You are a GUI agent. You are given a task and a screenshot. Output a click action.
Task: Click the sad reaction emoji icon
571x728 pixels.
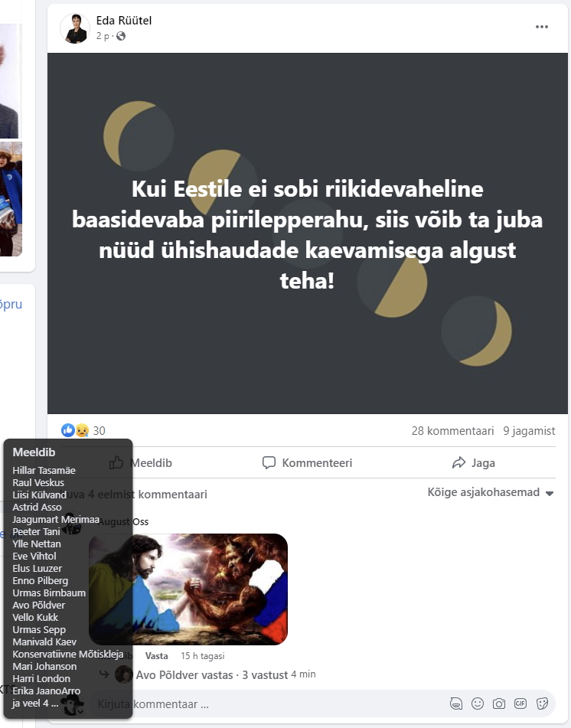tap(82, 430)
